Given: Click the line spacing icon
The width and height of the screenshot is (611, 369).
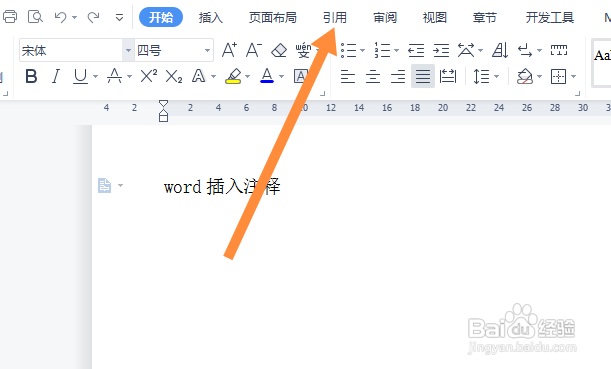Looking at the screenshot, I should click(482, 76).
